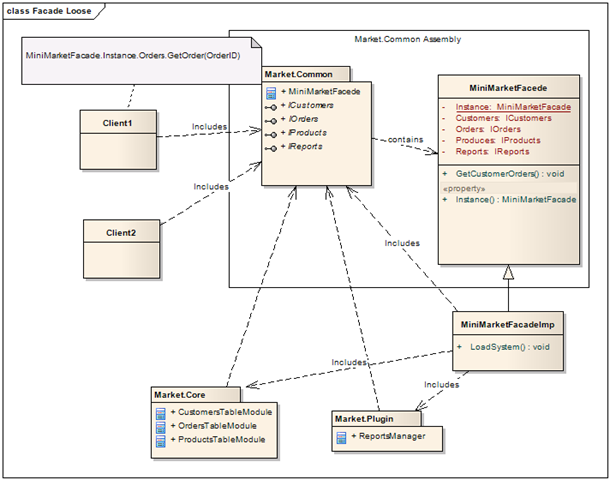Select the ICustomers interface lollipop icon
The height and width of the screenshot is (480, 610).
tap(271, 107)
